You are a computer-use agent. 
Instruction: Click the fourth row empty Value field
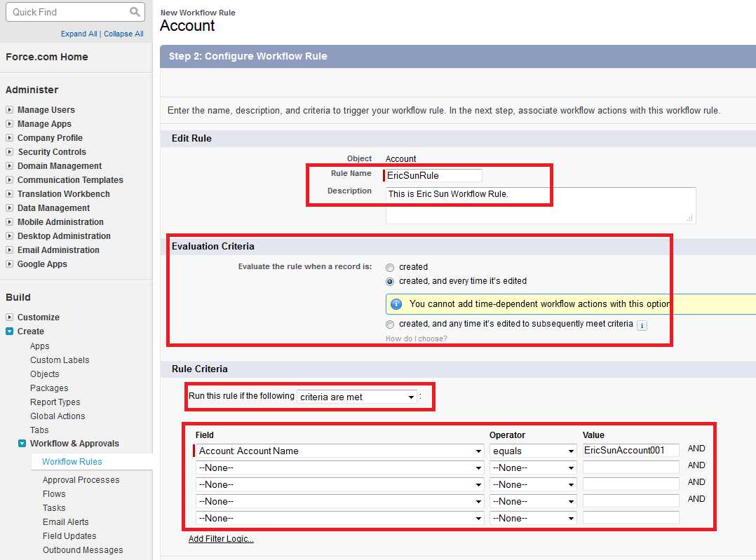pyautogui.click(x=630, y=500)
